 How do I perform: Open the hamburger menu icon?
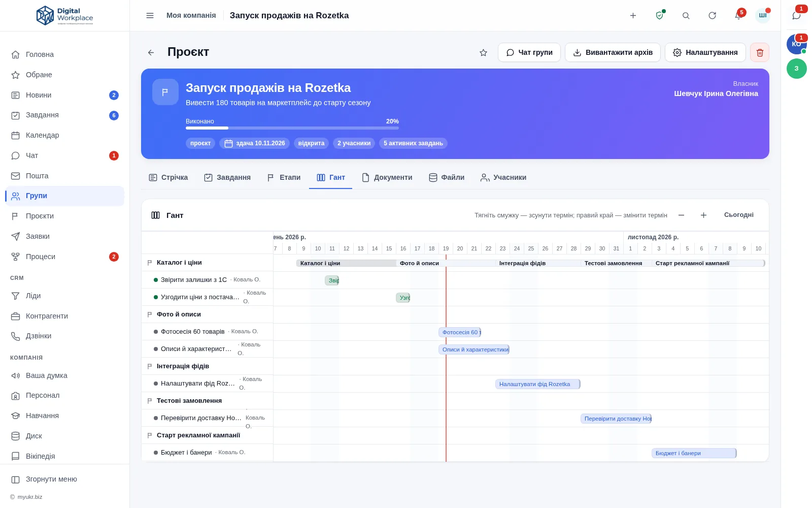click(150, 16)
